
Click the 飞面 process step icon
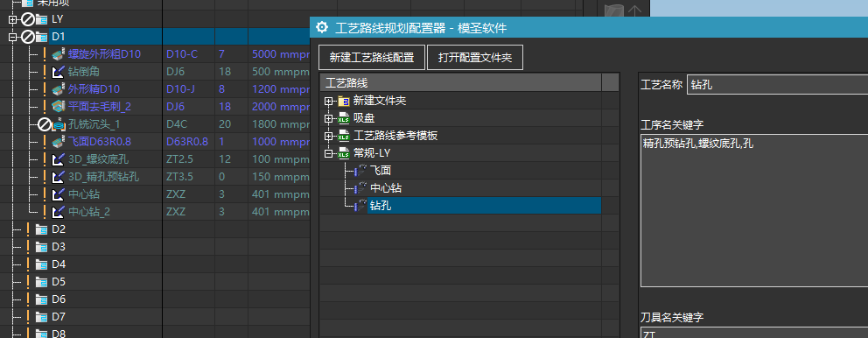point(360,171)
